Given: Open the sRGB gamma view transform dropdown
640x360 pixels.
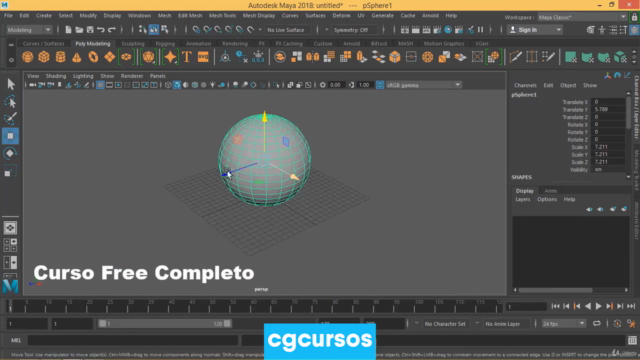Looking at the screenshot, I should point(423,85).
